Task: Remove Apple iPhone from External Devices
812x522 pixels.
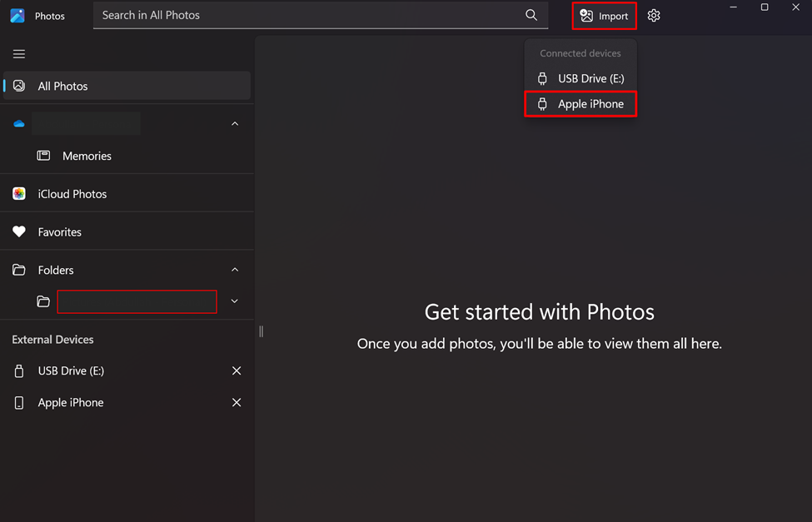Action: click(237, 402)
